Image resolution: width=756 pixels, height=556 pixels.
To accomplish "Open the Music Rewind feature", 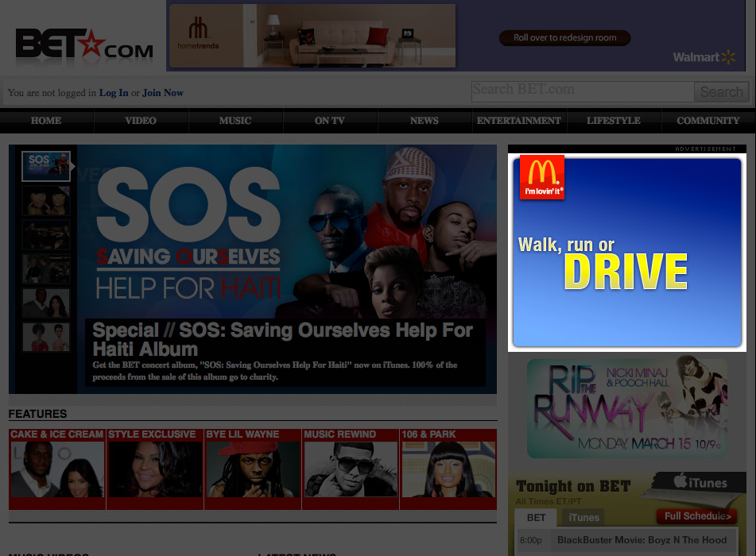I will tap(351, 469).
